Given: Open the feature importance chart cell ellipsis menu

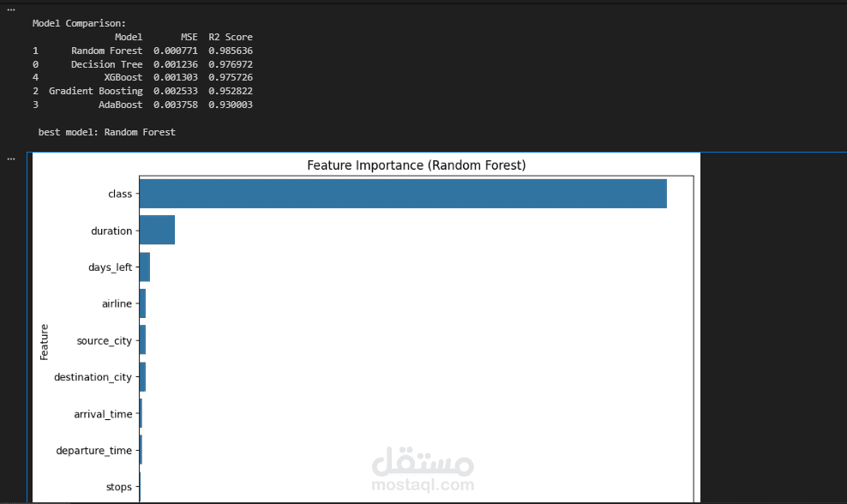Looking at the screenshot, I should pyautogui.click(x=11, y=159).
